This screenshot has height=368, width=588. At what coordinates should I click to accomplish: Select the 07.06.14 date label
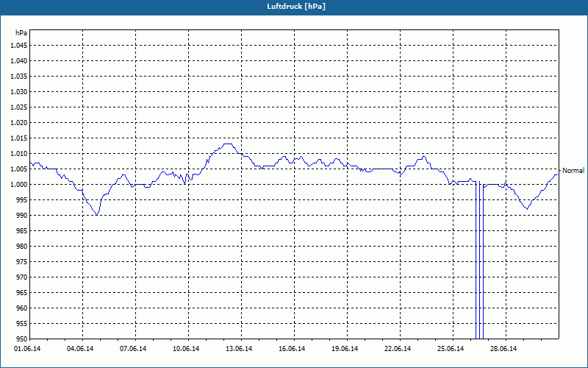tap(133, 349)
